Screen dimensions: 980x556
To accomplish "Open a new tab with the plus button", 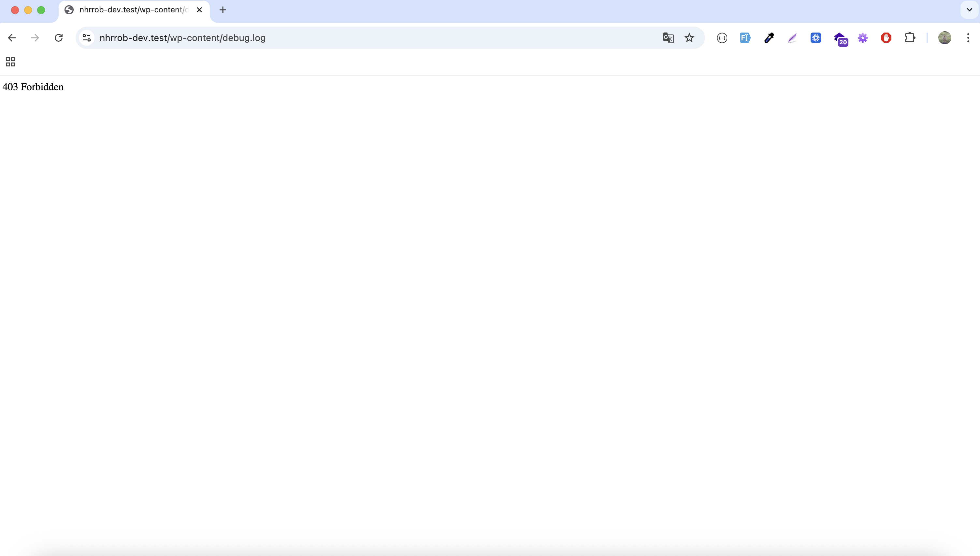I will (223, 10).
